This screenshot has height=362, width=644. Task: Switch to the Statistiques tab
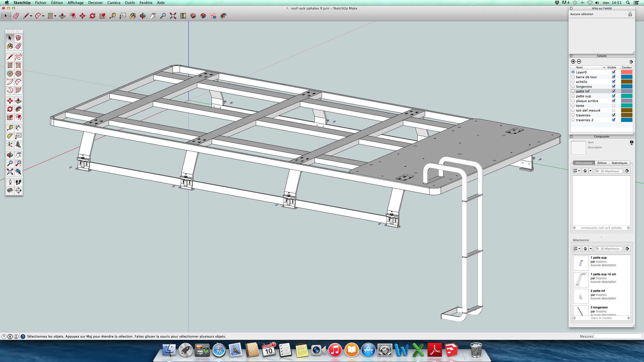point(619,163)
